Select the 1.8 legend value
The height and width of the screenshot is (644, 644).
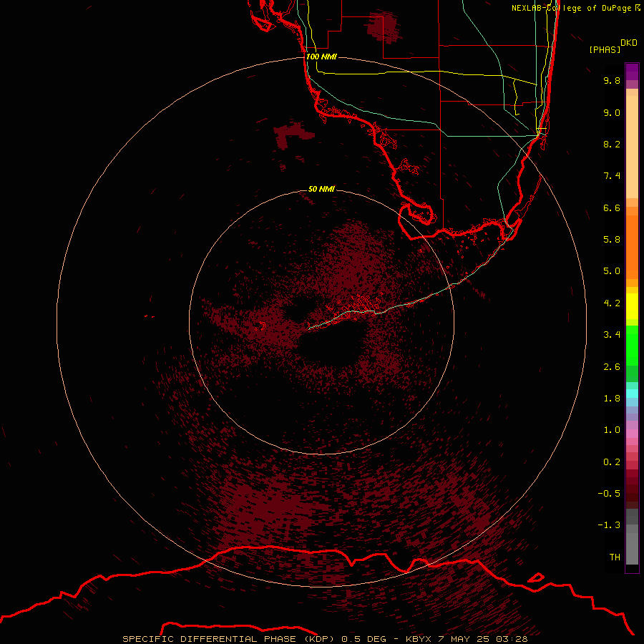pos(612,399)
